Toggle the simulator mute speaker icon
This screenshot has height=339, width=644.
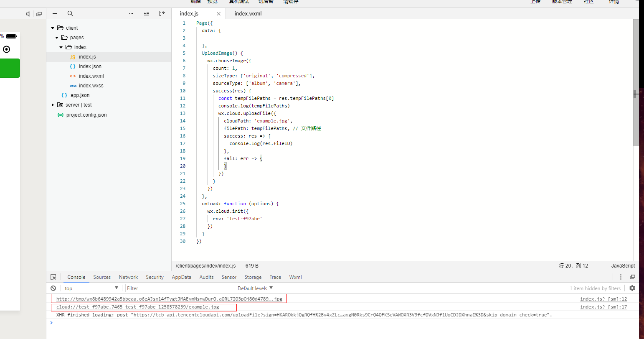coord(28,14)
